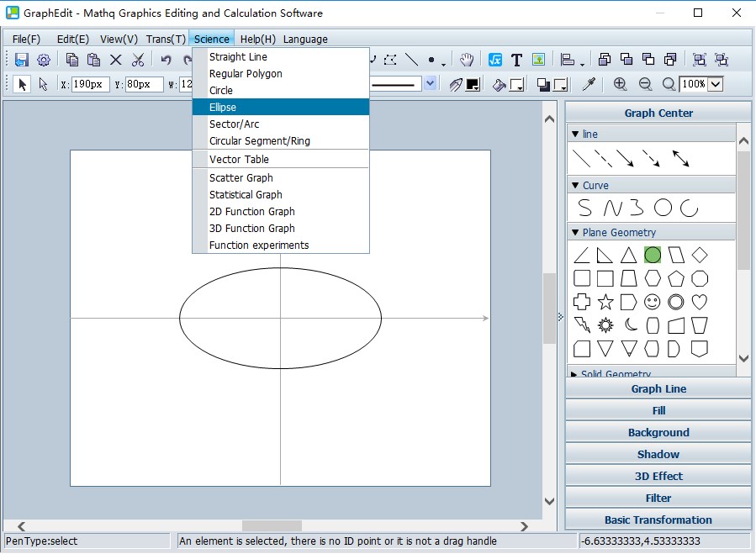
Task: Open the 3D Effect panel
Action: [x=658, y=476]
